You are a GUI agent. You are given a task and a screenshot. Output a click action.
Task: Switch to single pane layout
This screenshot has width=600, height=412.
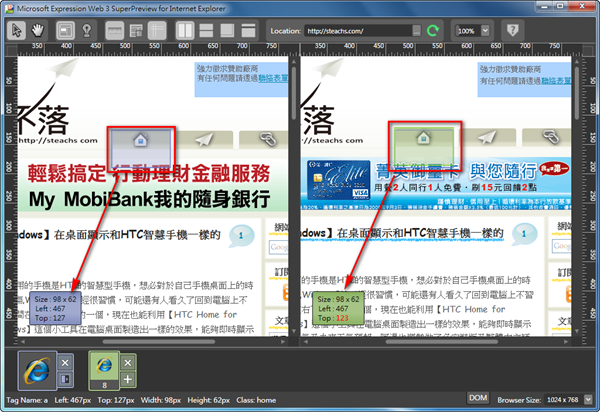pyautogui.click(x=248, y=30)
